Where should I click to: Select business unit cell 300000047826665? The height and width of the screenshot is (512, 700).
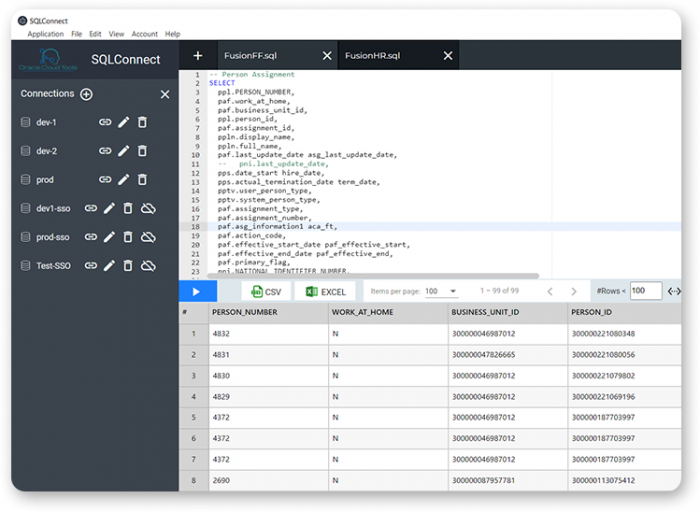click(508, 354)
